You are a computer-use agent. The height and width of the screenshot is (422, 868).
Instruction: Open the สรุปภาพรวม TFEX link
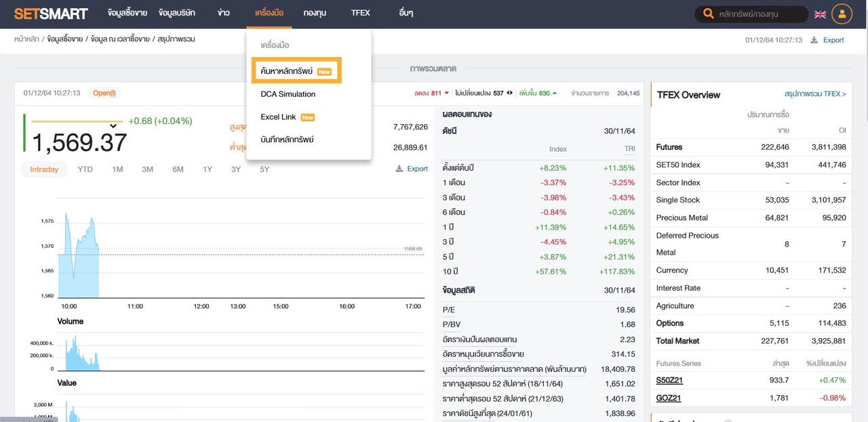pos(815,94)
